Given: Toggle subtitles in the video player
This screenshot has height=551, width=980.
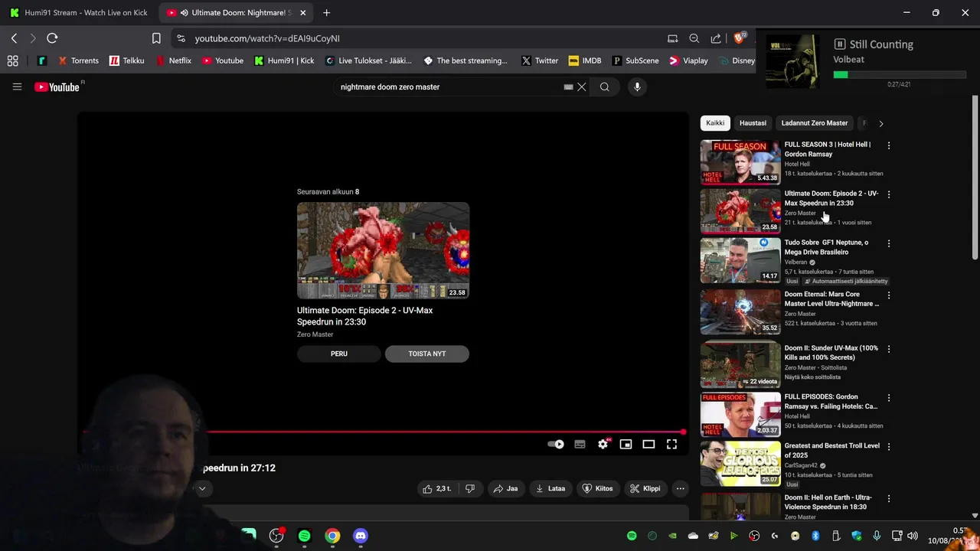Looking at the screenshot, I should [580, 444].
